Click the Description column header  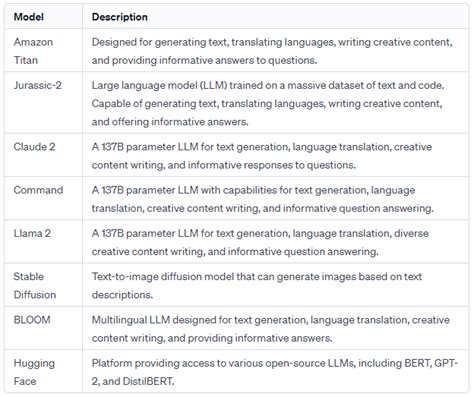click(x=120, y=17)
